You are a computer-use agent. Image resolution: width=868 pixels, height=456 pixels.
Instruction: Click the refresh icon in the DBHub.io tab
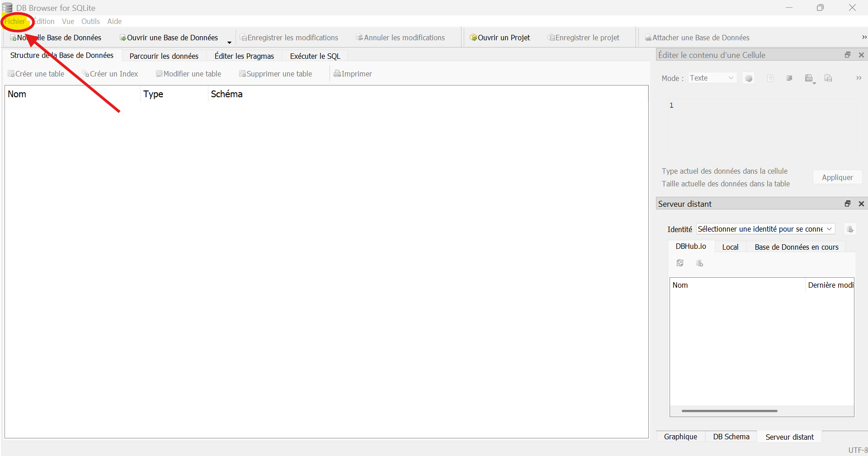tap(680, 263)
